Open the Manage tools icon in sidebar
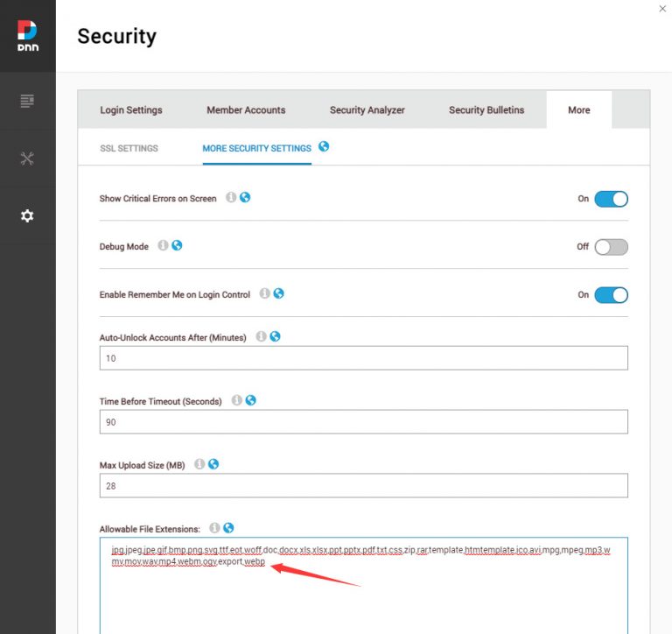This screenshot has height=634, width=672. 27,158
